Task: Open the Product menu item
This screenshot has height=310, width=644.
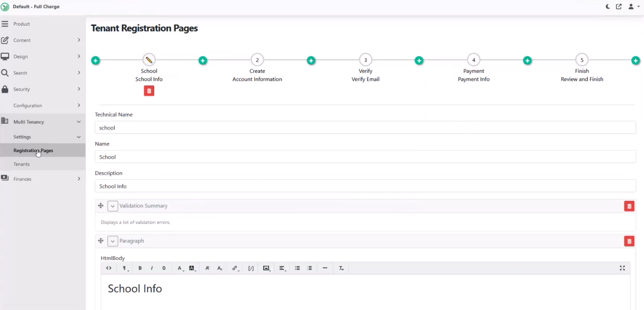Action: pyautogui.click(x=42, y=24)
